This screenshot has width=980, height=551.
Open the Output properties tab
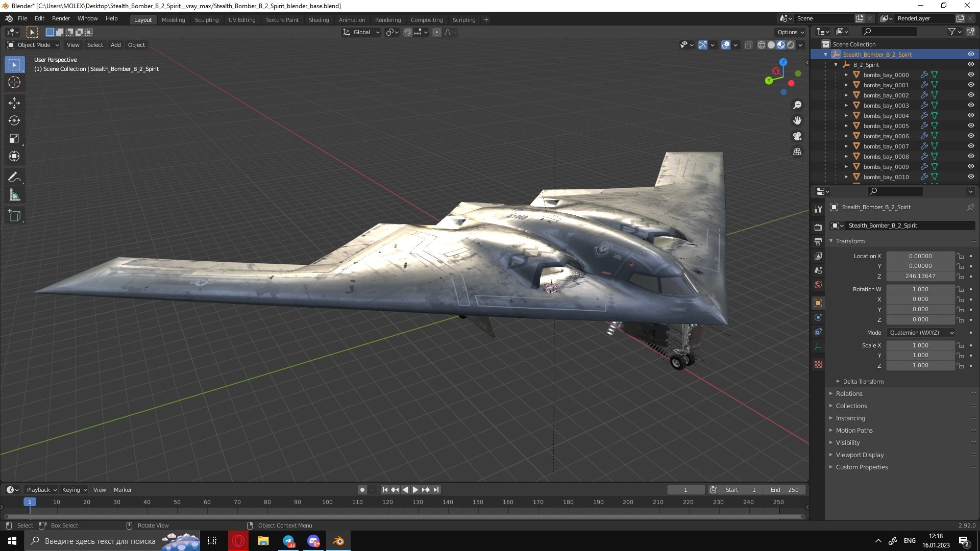[x=818, y=241]
